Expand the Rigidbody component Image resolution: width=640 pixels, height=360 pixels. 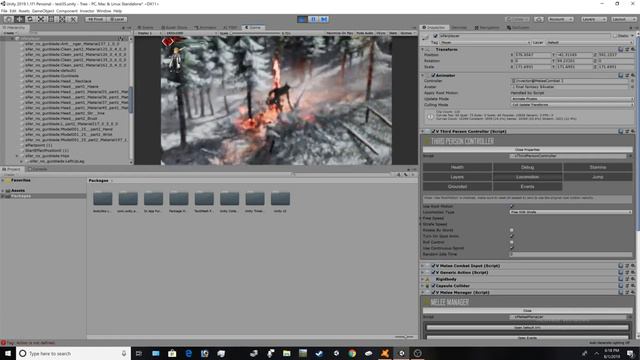[423, 279]
